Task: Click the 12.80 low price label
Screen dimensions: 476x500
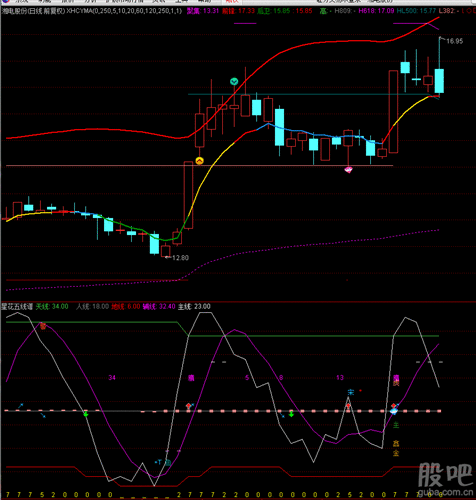Action: tap(180, 258)
